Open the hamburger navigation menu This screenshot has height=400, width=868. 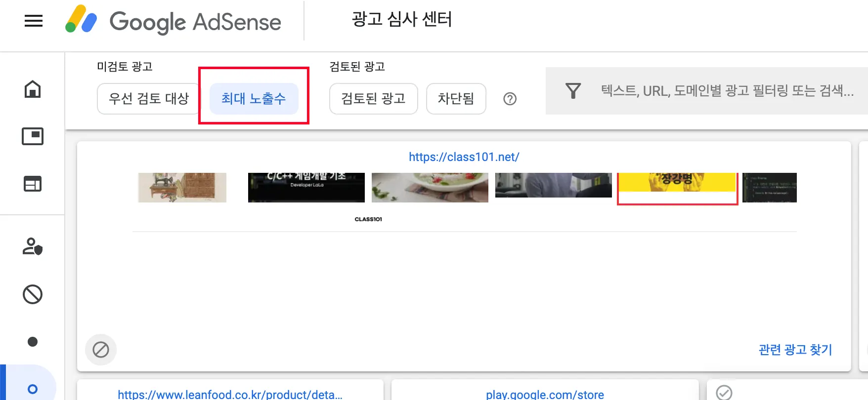[x=34, y=21]
